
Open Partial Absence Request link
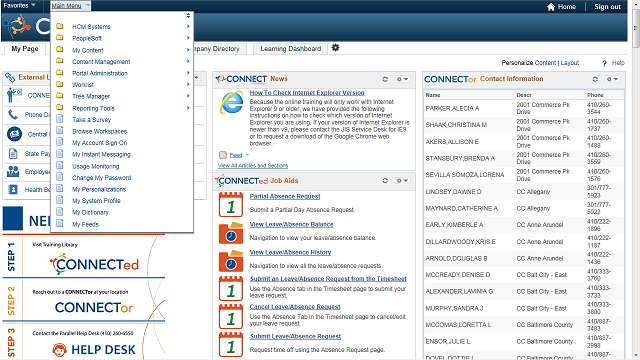click(x=285, y=196)
